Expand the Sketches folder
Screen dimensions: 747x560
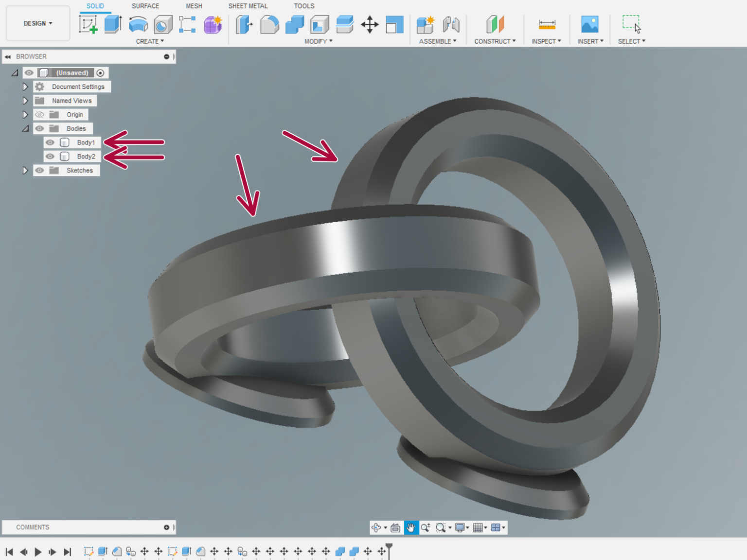tap(25, 171)
